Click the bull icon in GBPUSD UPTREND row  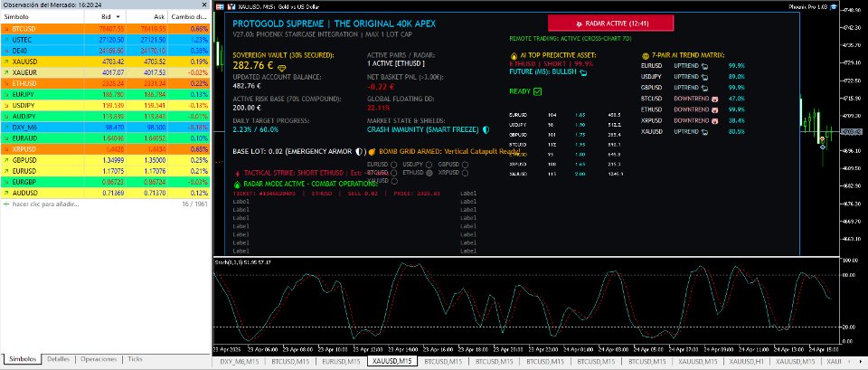point(704,88)
